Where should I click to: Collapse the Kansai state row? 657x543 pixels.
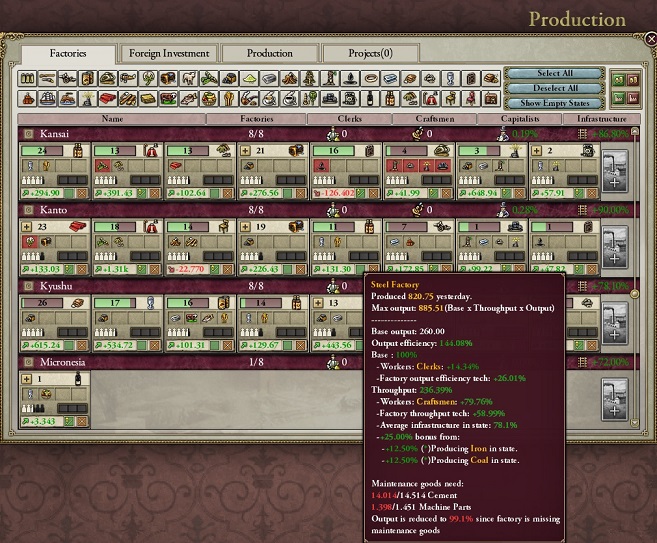(x=28, y=133)
